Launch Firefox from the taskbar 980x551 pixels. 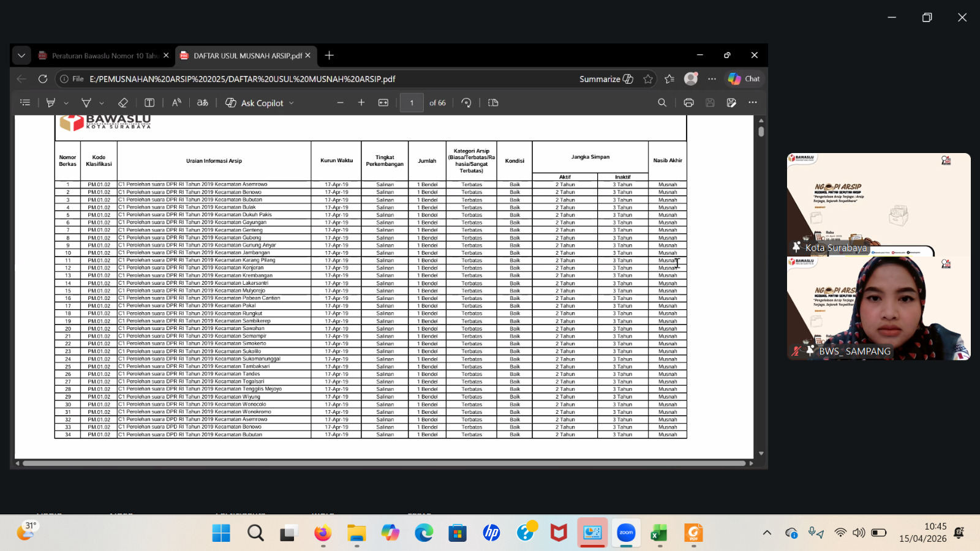323,533
